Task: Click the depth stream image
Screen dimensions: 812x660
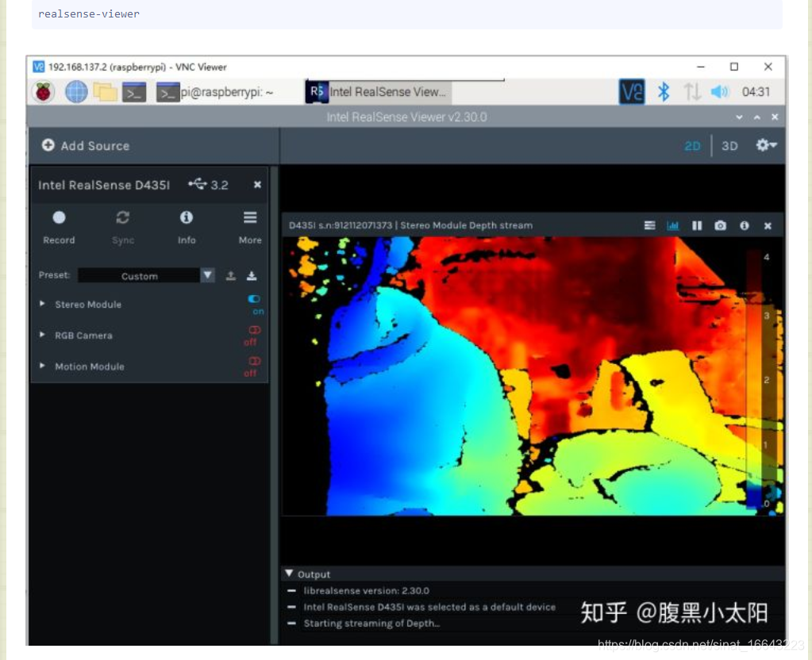Action: (533, 376)
